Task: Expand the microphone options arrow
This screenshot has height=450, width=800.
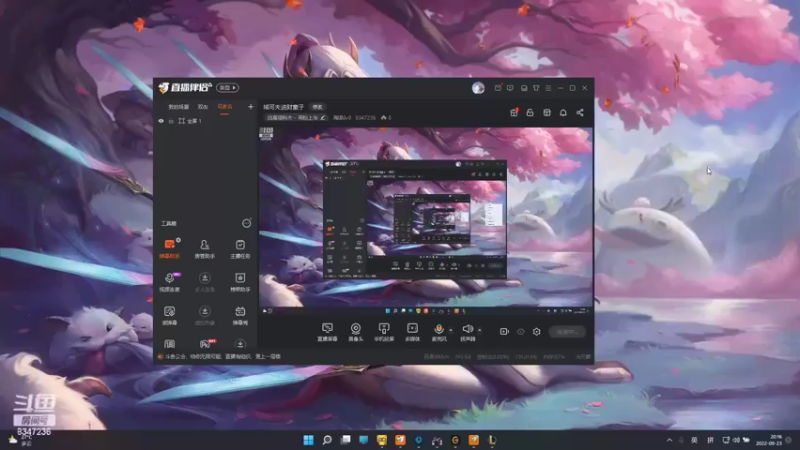Action: 451,330
